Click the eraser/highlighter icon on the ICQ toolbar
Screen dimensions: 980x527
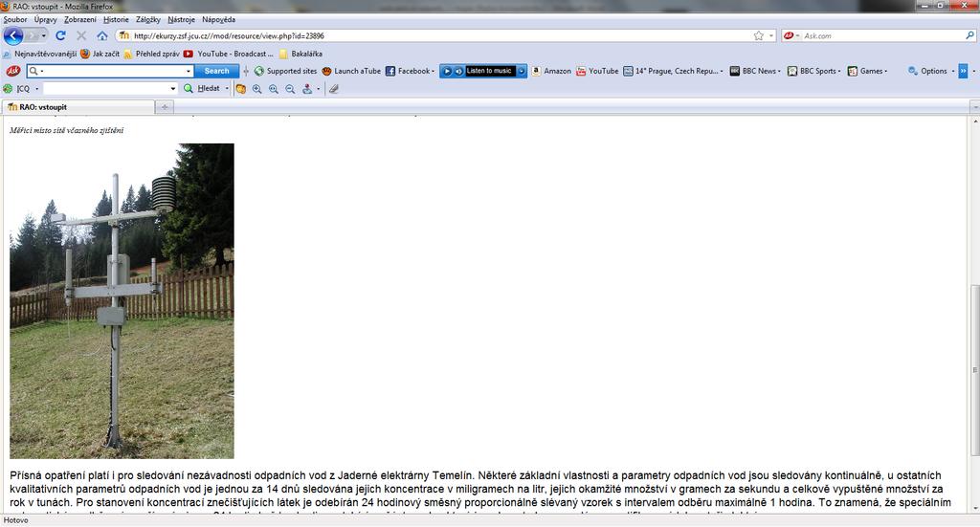coord(334,89)
